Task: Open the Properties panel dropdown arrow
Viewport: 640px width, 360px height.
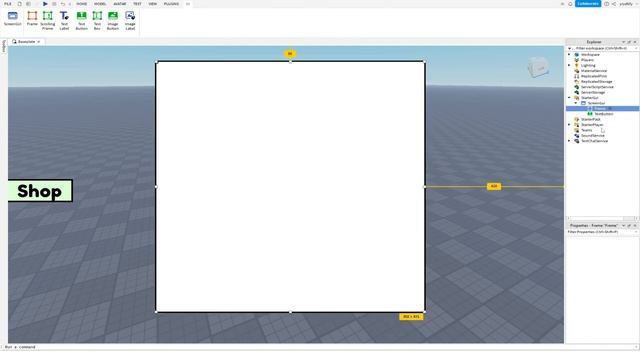Action: [623, 226]
